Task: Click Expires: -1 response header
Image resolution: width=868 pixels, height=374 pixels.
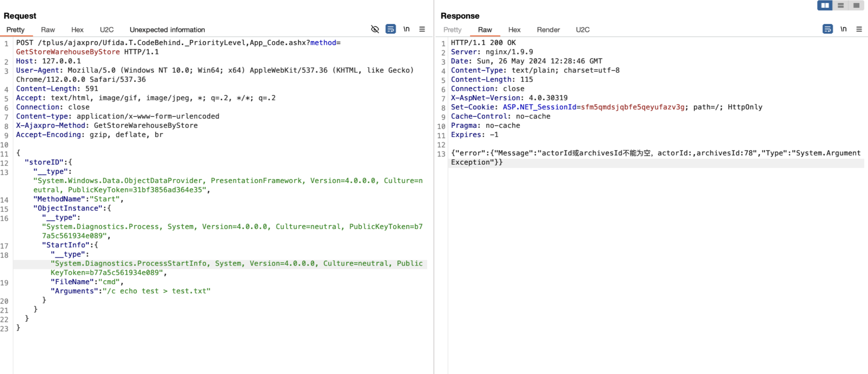Action: click(x=475, y=134)
